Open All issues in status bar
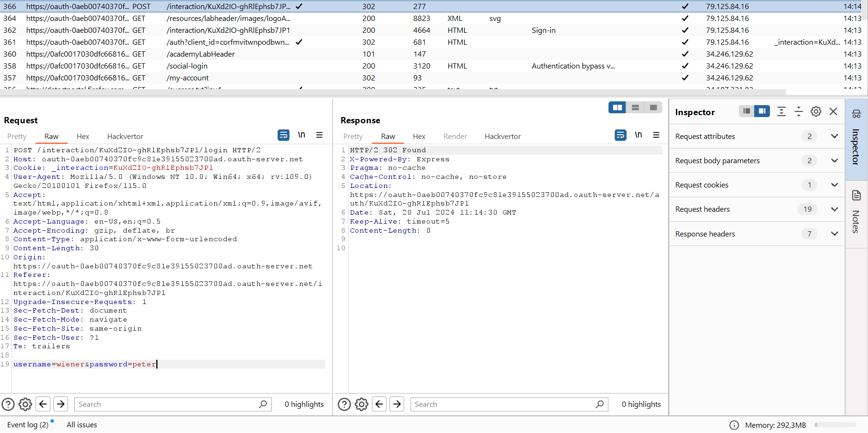This screenshot has height=433, width=868. coord(82,425)
